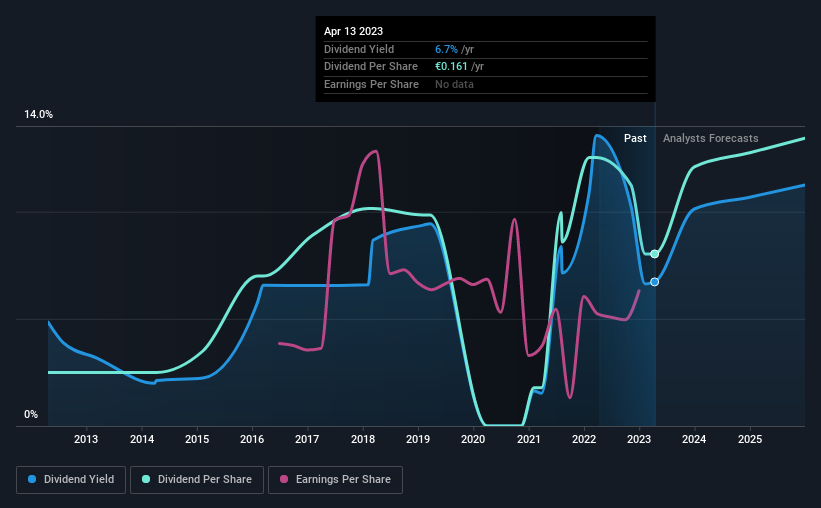Select the blue data point marker at Apr 2023
Viewport: 821px width, 508px height.
tap(654, 282)
